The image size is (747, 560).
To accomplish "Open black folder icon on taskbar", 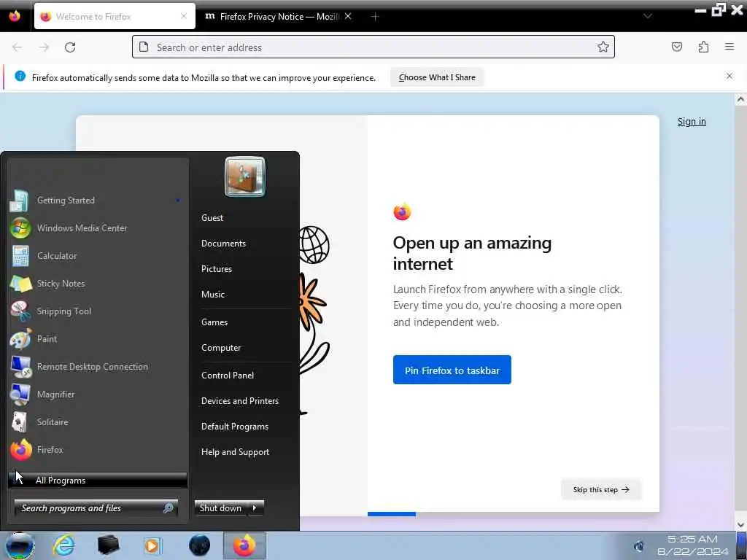I will pos(108,545).
